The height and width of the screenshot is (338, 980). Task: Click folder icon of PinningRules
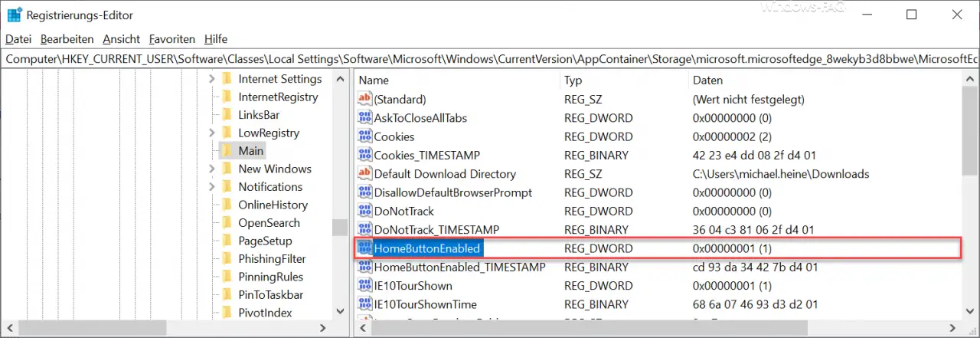pos(227,277)
